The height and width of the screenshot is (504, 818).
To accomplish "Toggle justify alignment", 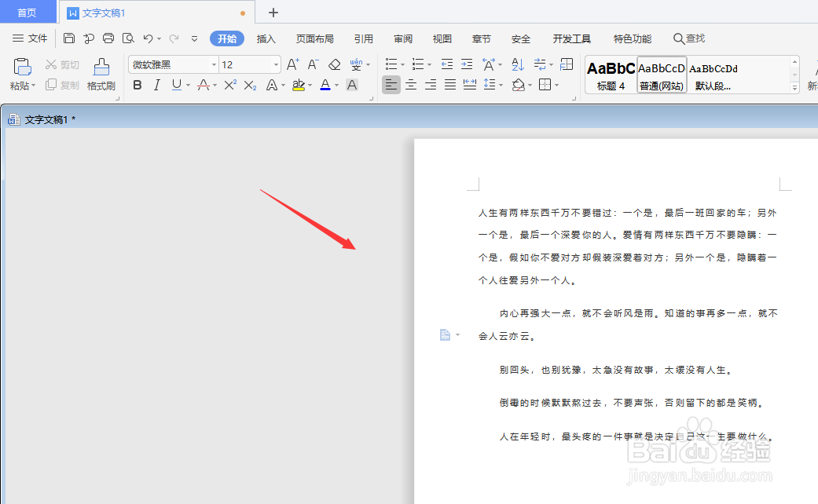I will click(450, 85).
